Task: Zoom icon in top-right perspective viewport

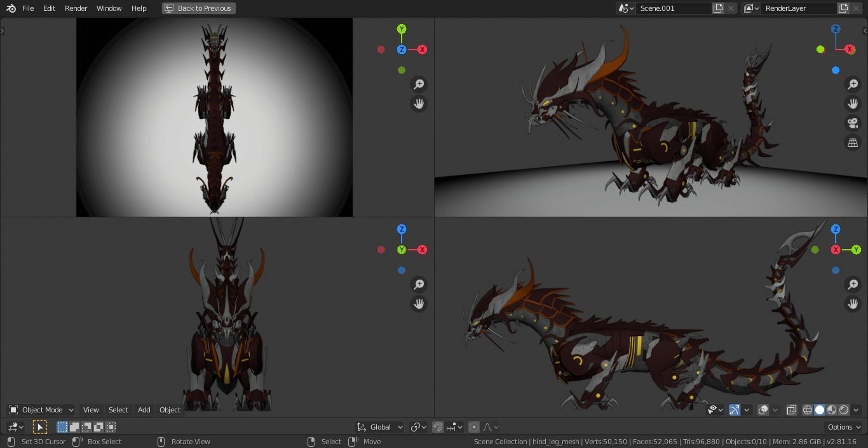Action: (853, 85)
